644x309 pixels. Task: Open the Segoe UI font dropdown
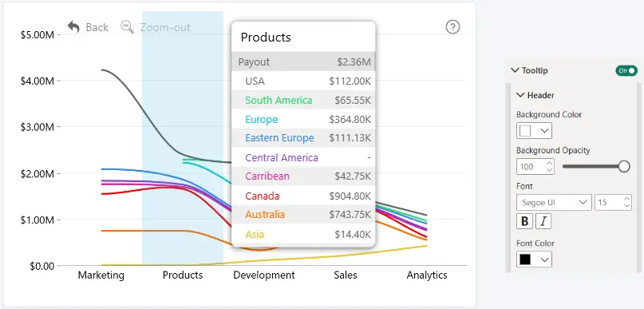coord(554,203)
